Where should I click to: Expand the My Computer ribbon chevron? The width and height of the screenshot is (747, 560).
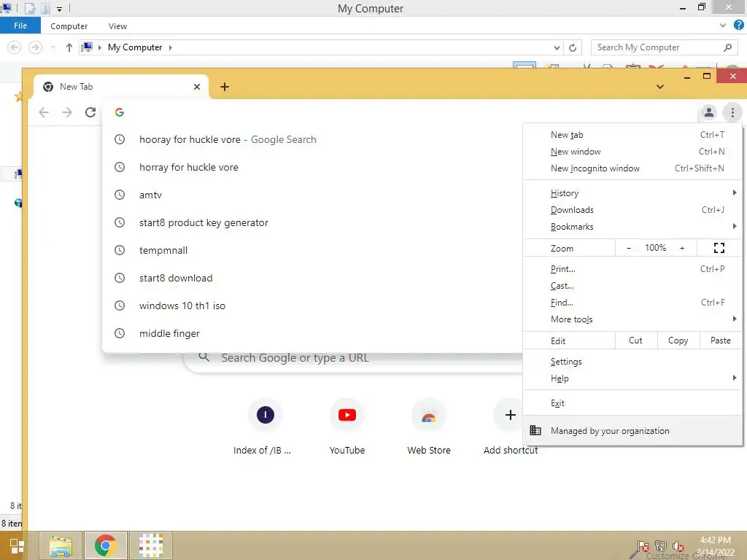[723, 26]
